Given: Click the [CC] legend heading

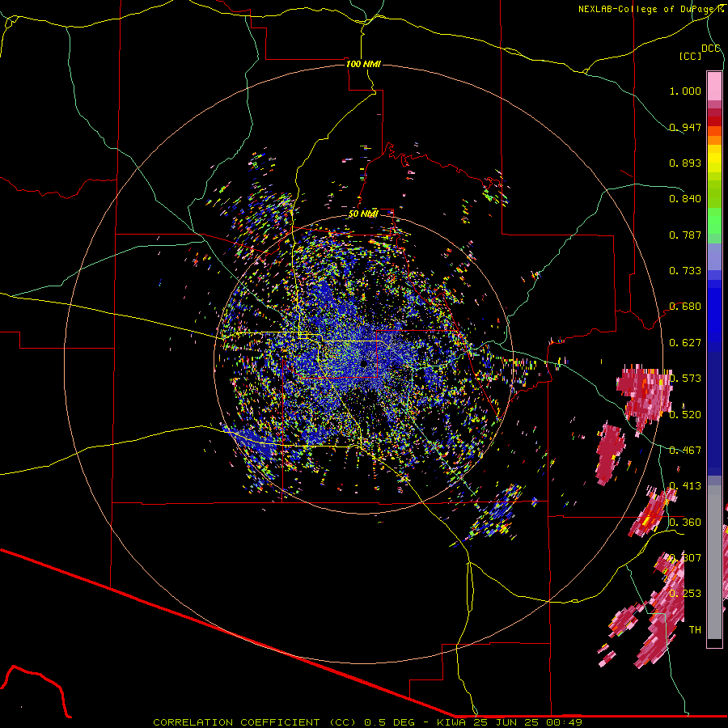Looking at the screenshot, I should click(690, 56).
